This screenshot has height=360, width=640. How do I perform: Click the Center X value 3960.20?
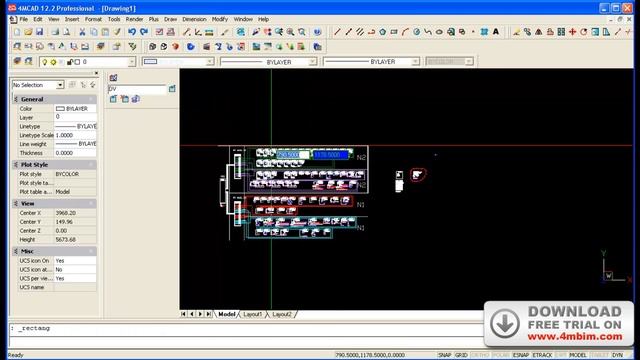(75, 213)
